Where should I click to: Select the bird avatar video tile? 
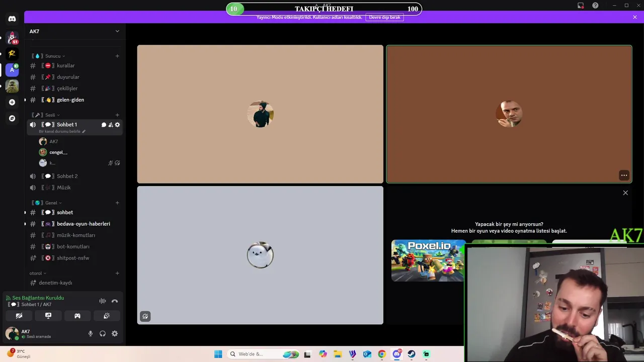tap(260, 255)
